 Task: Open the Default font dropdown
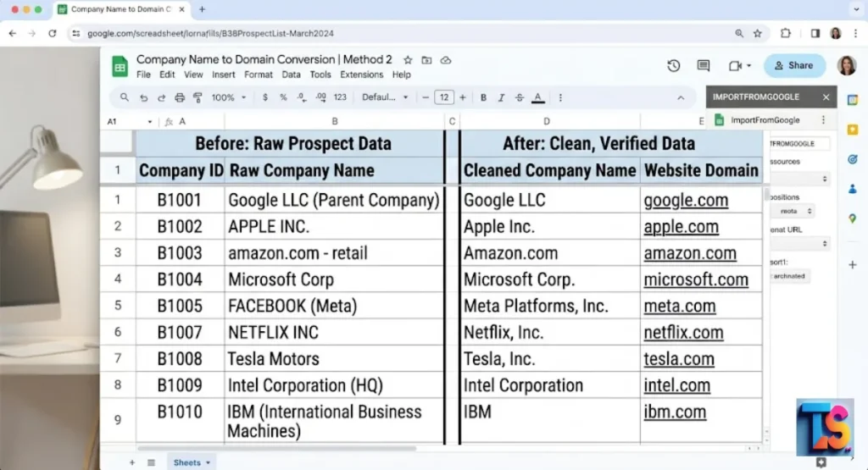tap(385, 97)
